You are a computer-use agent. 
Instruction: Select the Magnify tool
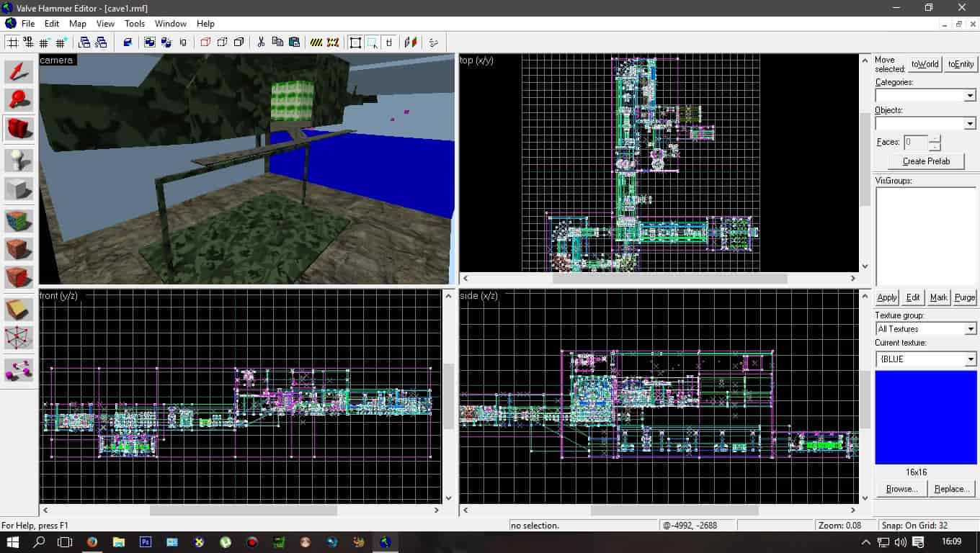[x=19, y=101]
